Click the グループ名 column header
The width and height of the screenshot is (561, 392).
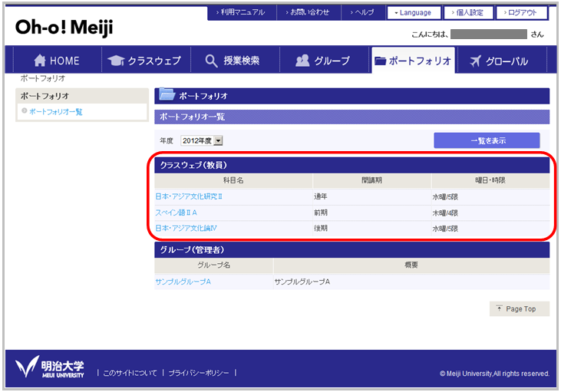(x=213, y=265)
